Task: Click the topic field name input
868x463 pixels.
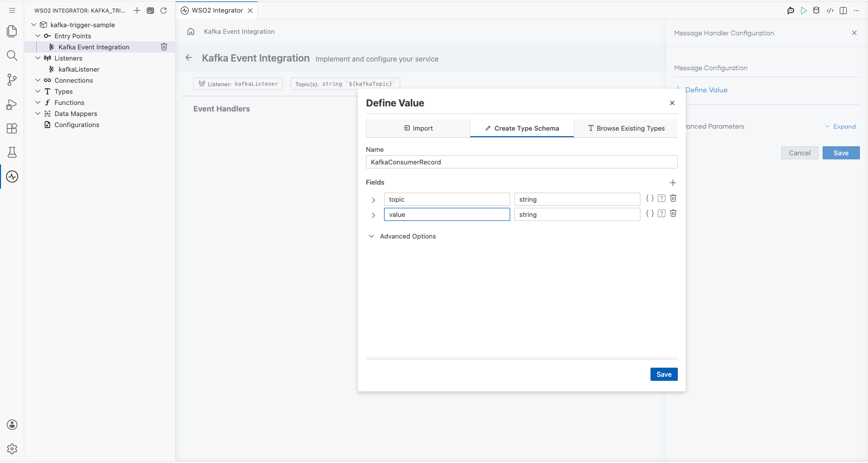Action: [x=447, y=199]
